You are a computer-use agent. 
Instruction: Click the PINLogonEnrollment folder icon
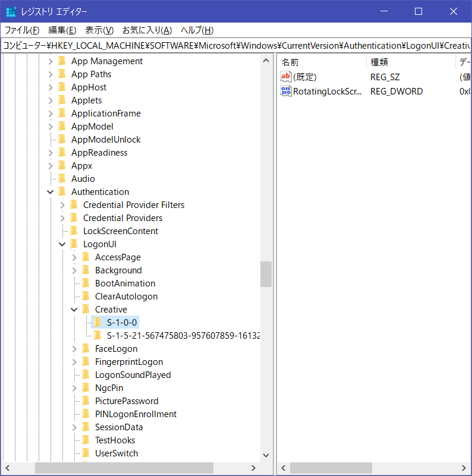(x=86, y=414)
